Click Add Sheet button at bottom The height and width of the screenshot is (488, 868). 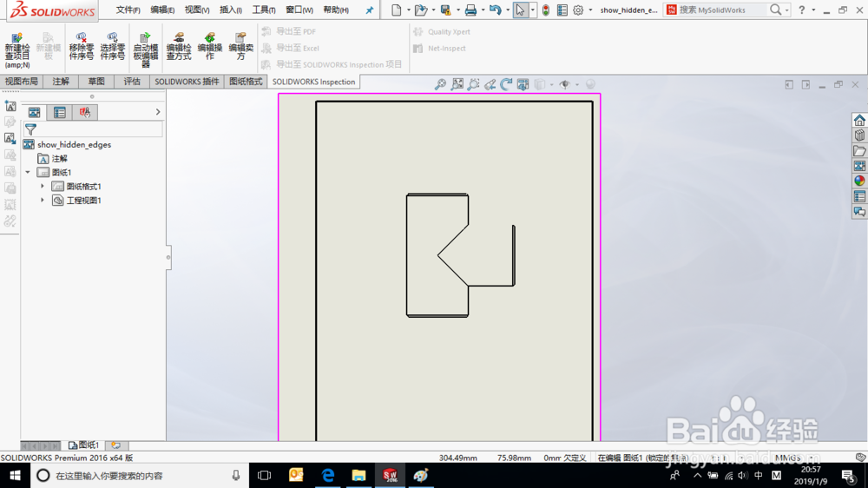click(116, 445)
